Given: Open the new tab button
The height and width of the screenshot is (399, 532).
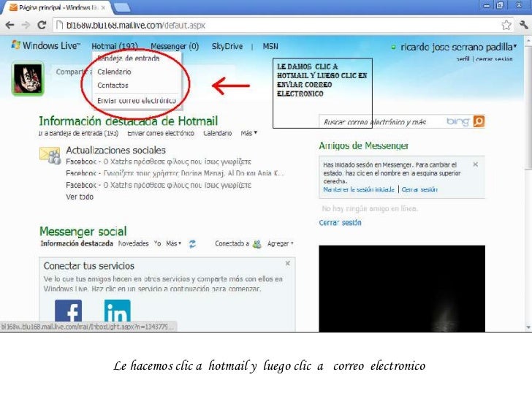Looking at the screenshot, I should click(x=122, y=7).
